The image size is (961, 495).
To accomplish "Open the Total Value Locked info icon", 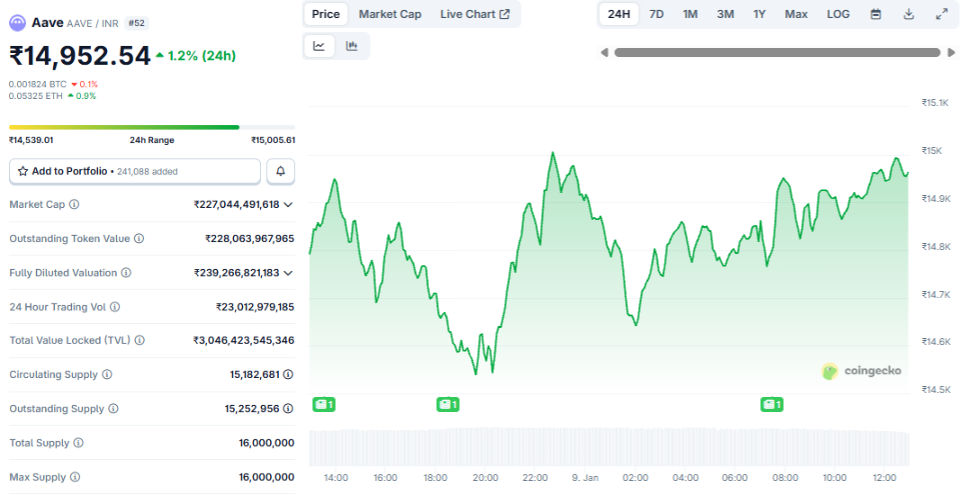I will (x=140, y=340).
